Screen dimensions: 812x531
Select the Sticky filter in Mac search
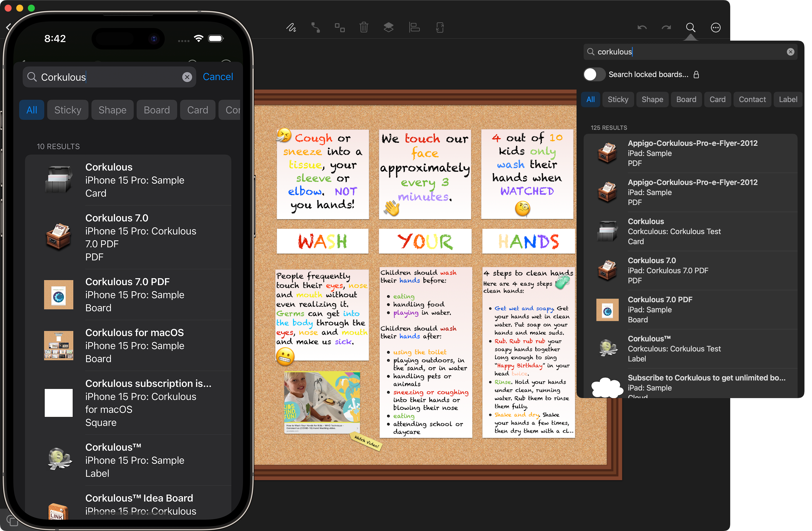coord(617,99)
